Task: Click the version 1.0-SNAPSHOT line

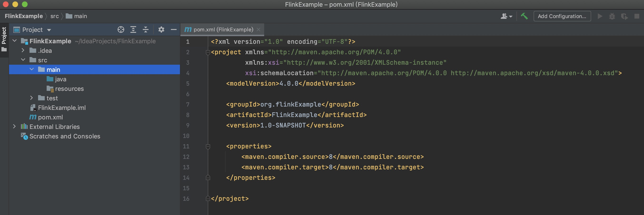Action: (x=285, y=125)
